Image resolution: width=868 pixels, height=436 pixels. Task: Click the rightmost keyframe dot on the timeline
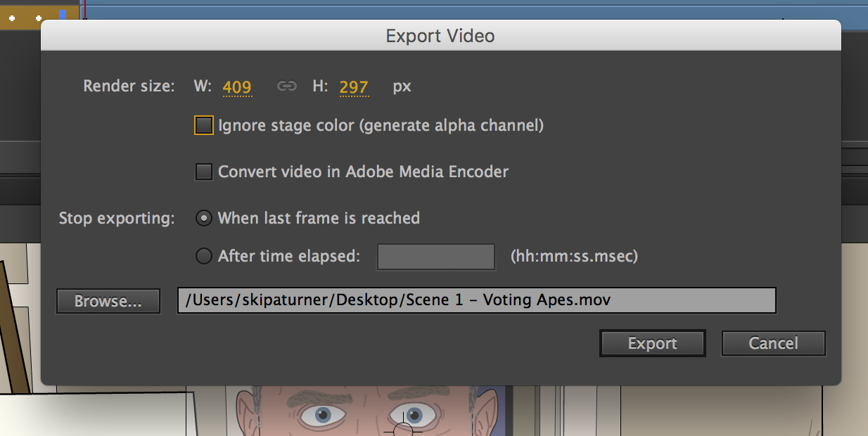tap(39, 18)
